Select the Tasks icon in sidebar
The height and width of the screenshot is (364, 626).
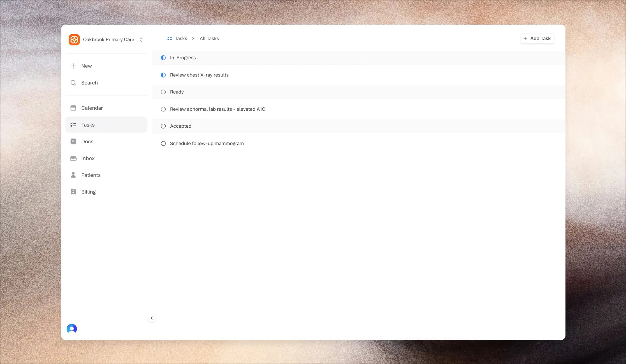point(73,125)
